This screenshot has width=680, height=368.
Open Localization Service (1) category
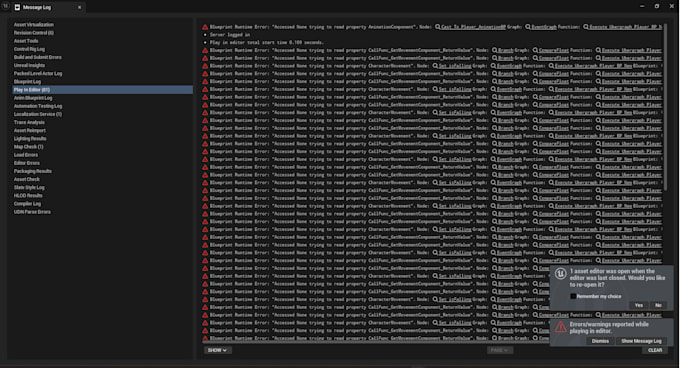point(38,114)
